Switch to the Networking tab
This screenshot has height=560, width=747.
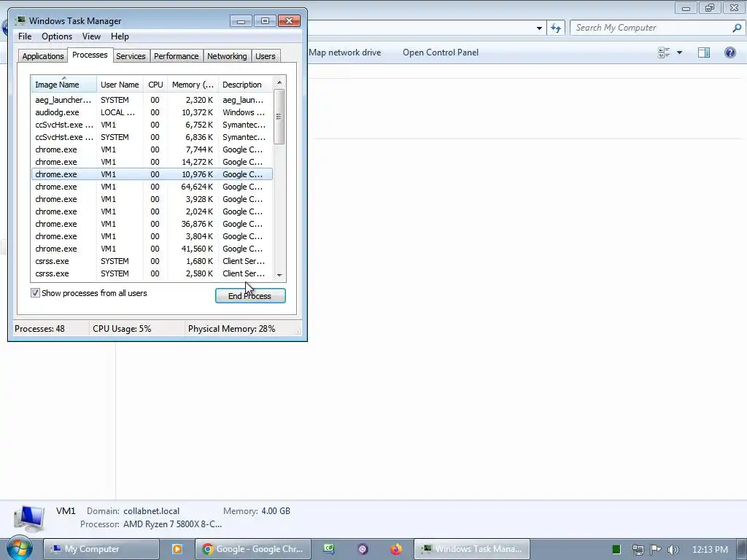coord(227,56)
